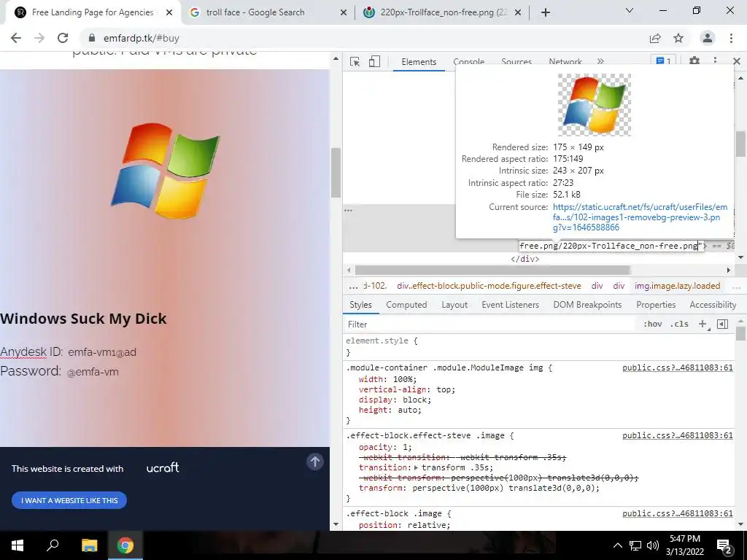This screenshot has height=560, width=747.
Task: Switch to troll face Google Search tab
Action: pos(255,12)
